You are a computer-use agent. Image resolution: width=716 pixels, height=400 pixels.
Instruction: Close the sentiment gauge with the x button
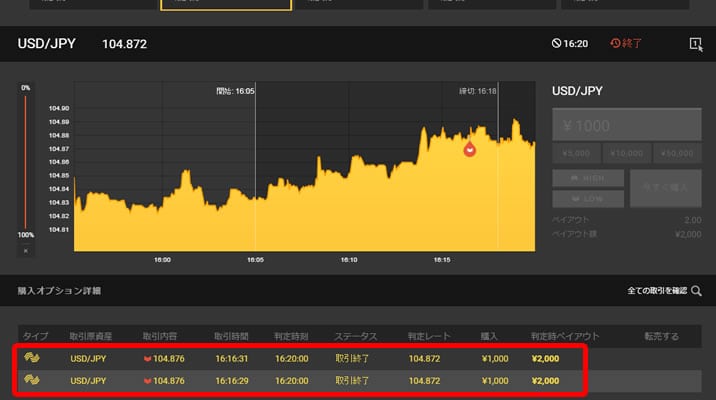[x=26, y=251]
